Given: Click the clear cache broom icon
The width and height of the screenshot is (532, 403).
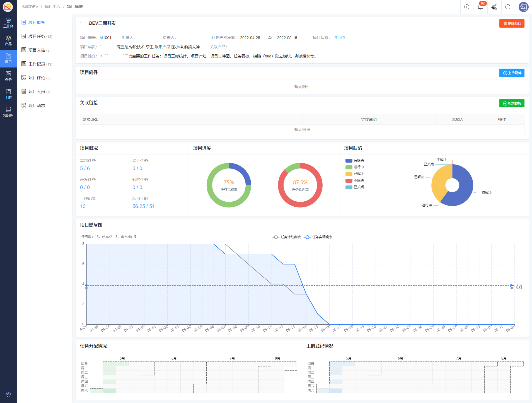Looking at the screenshot, I should (494, 7).
